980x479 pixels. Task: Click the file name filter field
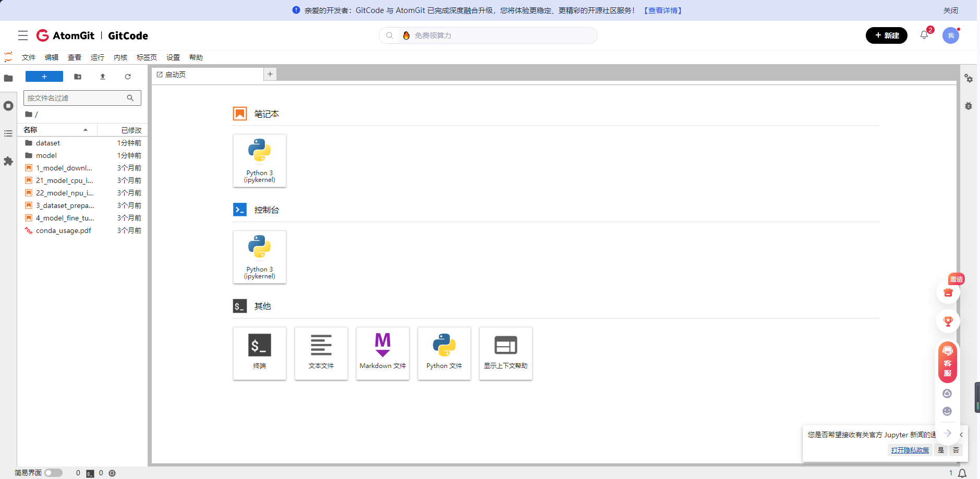point(82,98)
